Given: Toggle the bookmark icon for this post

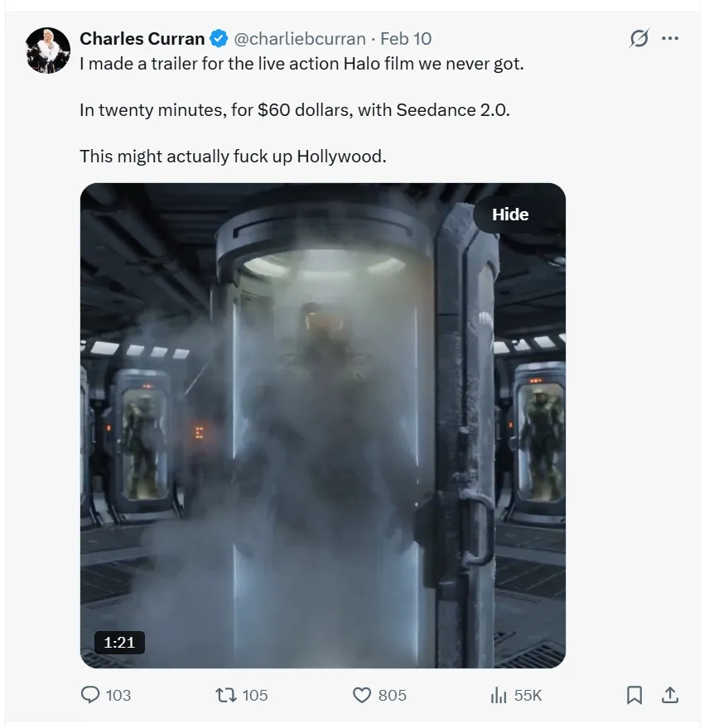Looking at the screenshot, I should coord(634,695).
